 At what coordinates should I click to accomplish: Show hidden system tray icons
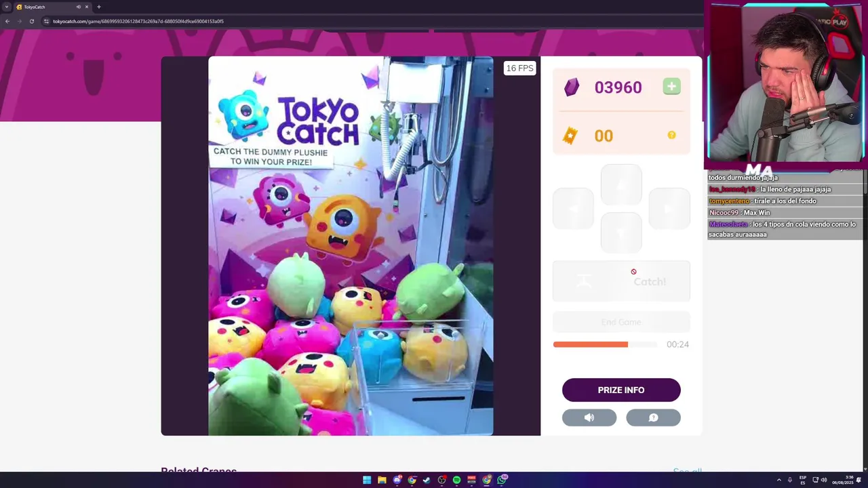(778, 480)
